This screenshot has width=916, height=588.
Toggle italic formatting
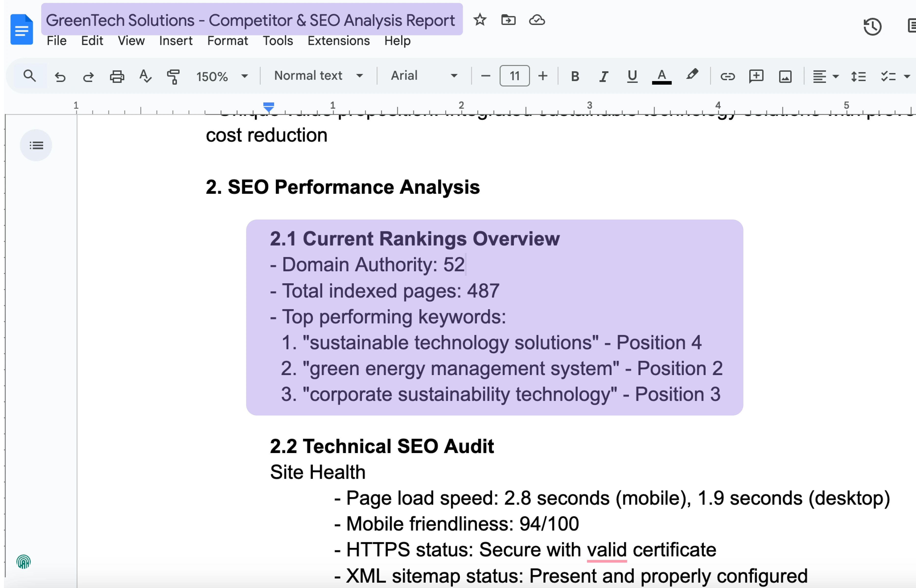pyautogui.click(x=604, y=76)
